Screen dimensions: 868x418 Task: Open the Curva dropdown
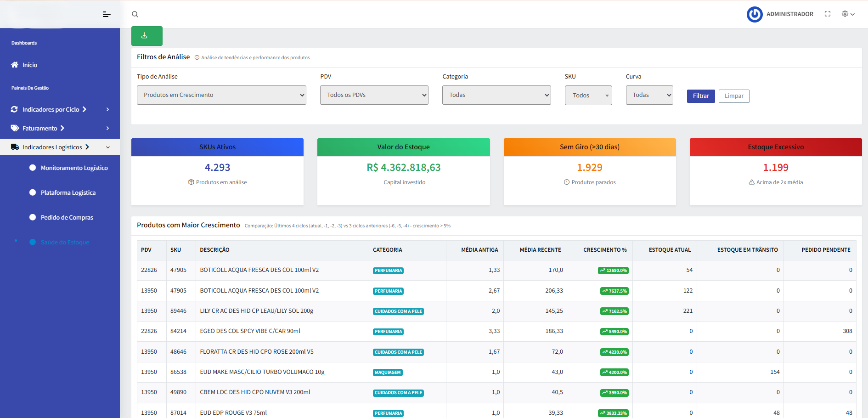coord(649,95)
